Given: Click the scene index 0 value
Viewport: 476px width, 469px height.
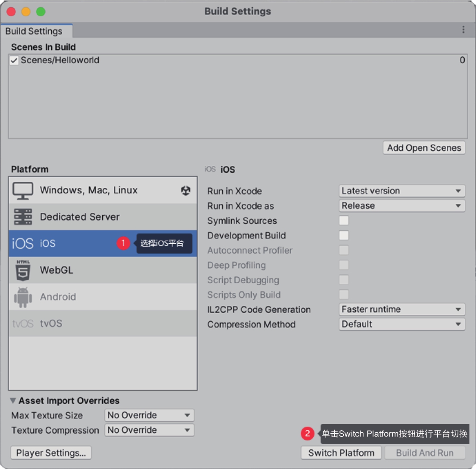Looking at the screenshot, I should (462, 60).
